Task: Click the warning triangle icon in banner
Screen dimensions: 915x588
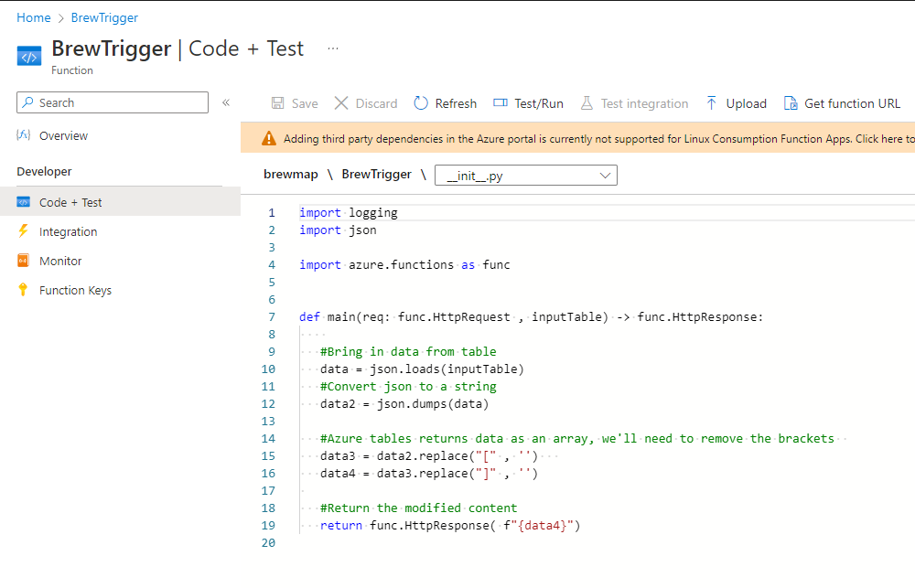Action: coord(268,138)
